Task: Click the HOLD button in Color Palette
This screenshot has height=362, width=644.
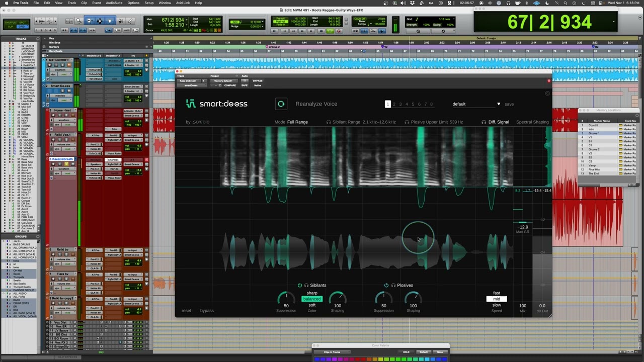Action: 406,352
